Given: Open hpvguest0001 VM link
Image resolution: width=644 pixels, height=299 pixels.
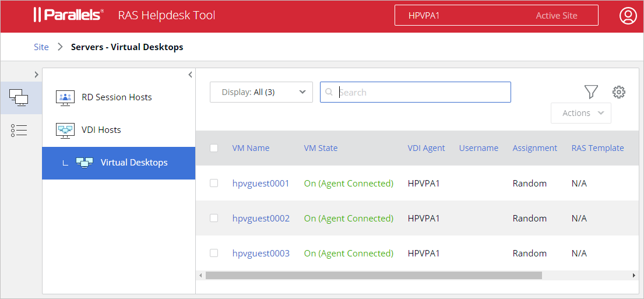Looking at the screenshot, I should click(261, 183).
